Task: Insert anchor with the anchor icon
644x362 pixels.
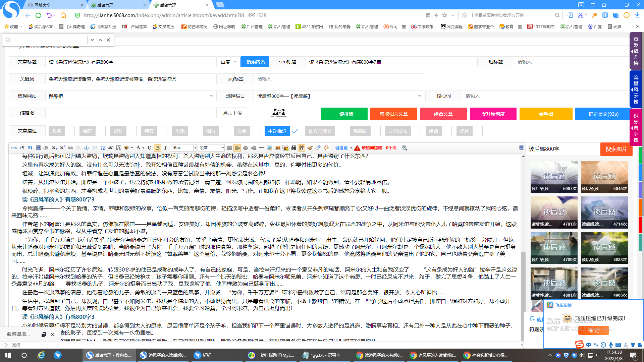Action: coord(86,148)
